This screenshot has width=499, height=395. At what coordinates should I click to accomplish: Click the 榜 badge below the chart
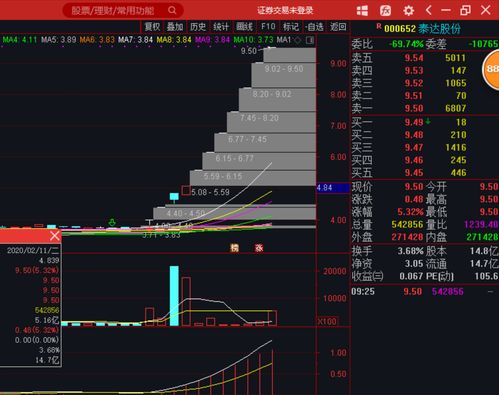235,248
